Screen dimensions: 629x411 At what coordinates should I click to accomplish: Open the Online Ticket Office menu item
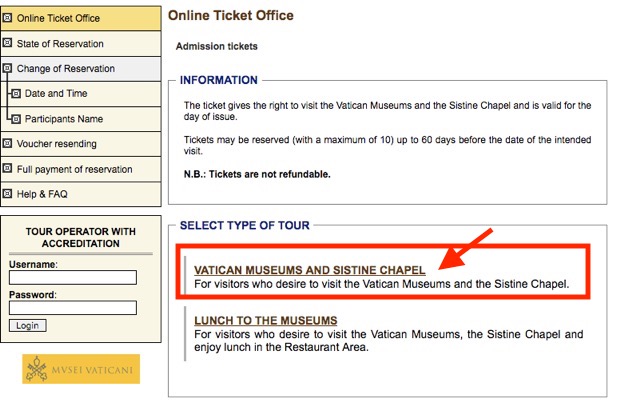coord(81,18)
